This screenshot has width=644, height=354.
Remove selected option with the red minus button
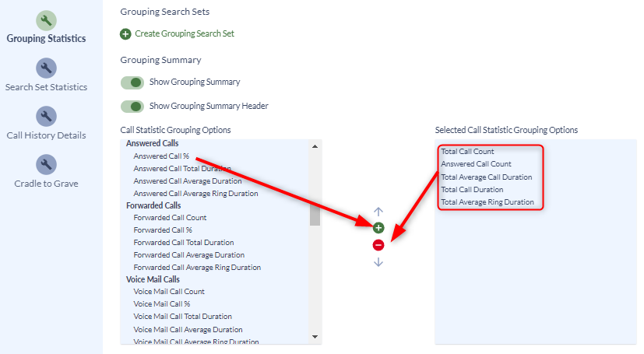pos(378,245)
